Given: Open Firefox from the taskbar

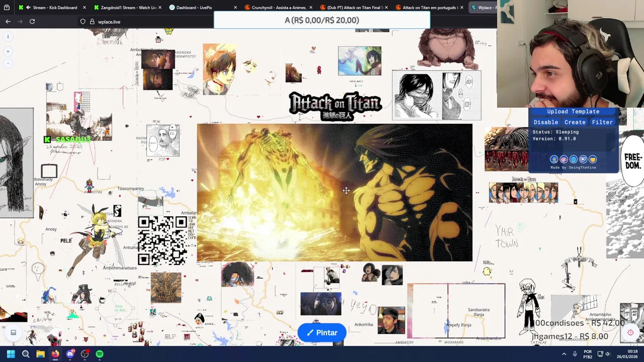Looking at the screenshot, I should point(55,354).
